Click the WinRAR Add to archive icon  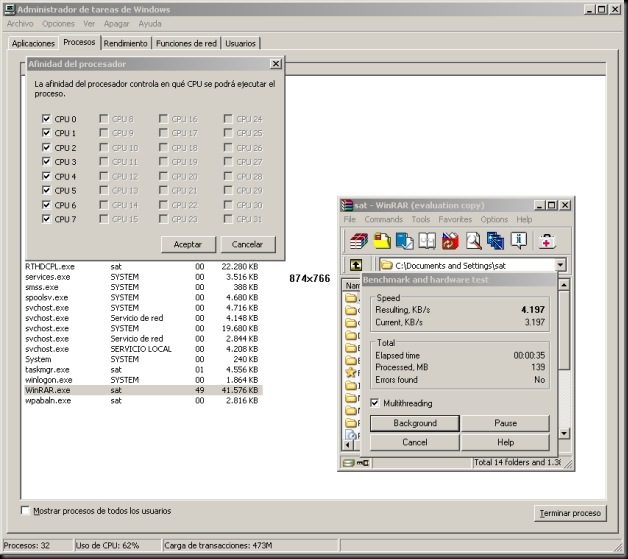(x=358, y=241)
